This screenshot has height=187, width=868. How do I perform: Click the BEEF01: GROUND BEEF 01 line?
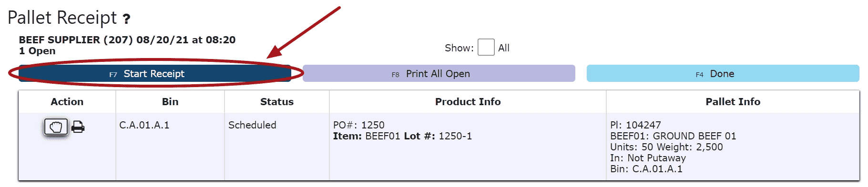click(673, 136)
